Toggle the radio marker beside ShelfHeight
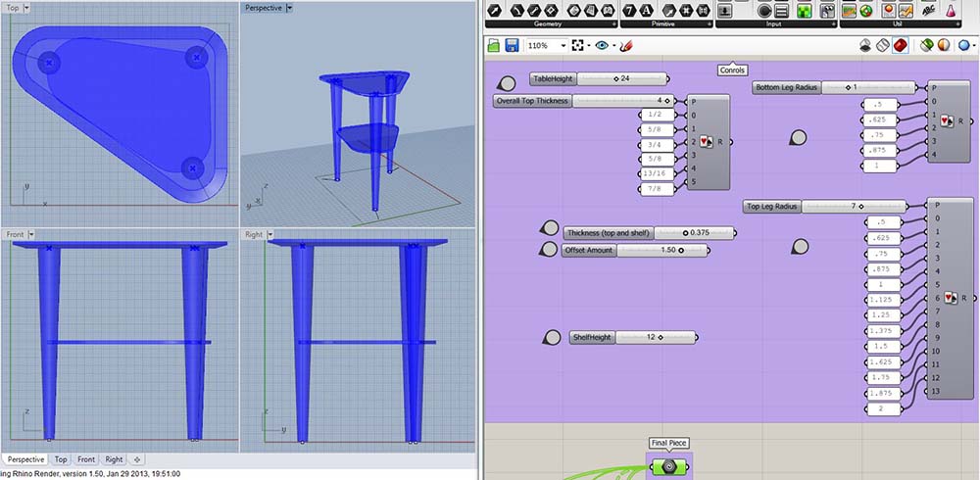Screen dimensions: 980x480 [552, 338]
